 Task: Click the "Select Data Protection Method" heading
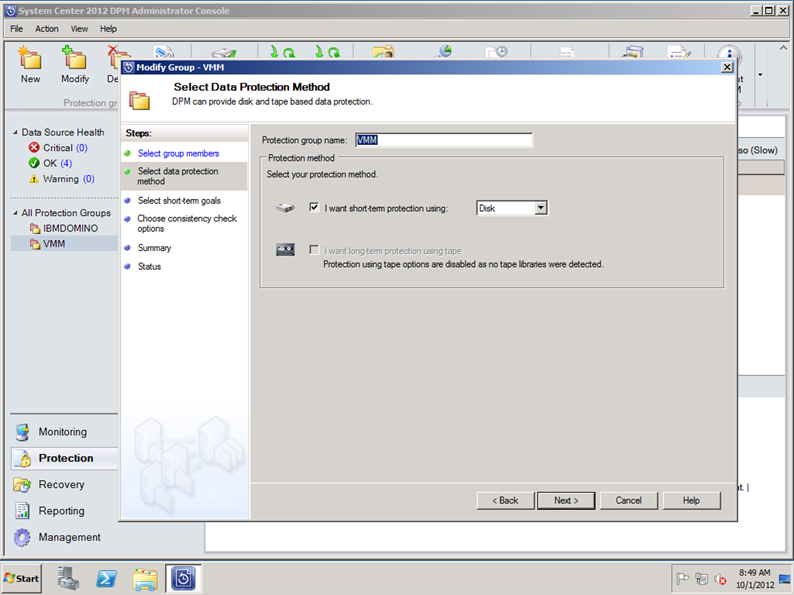tap(252, 87)
